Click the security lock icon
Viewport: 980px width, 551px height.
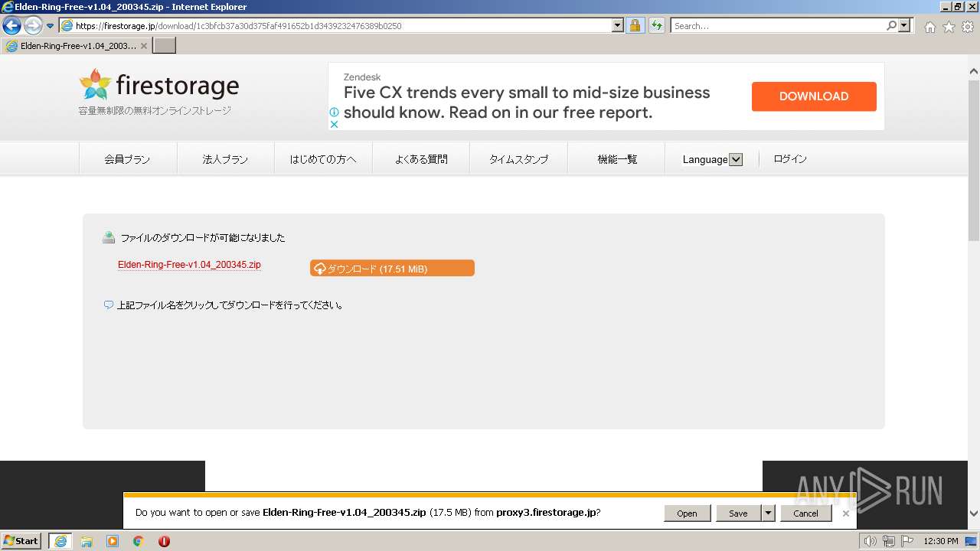tap(635, 26)
